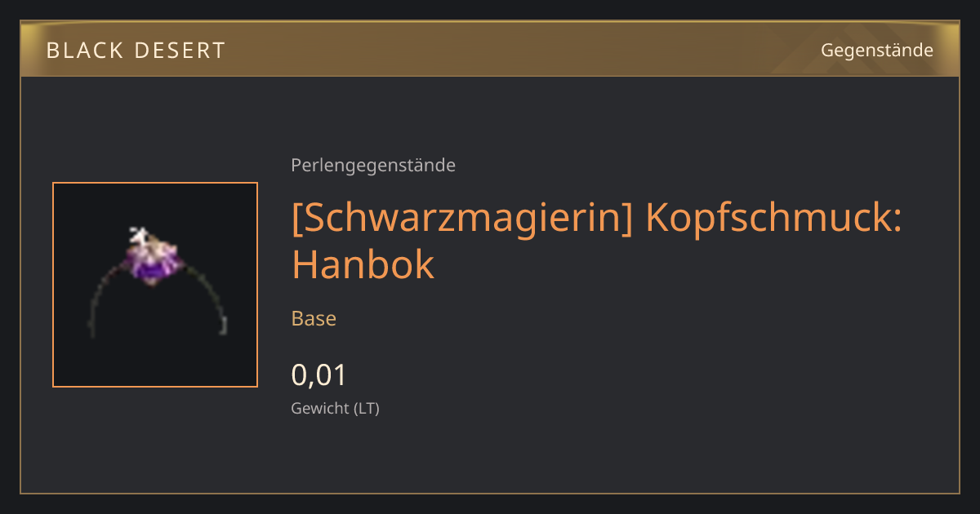Select the Base grade label
This screenshot has height=514, width=980.
(314, 318)
